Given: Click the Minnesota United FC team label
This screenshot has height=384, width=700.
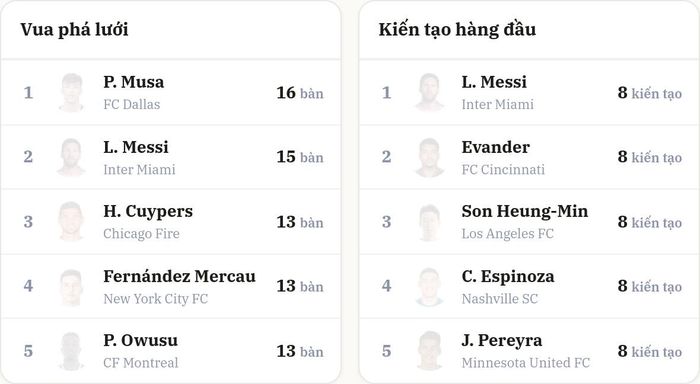Looking at the screenshot, I should click(x=525, y=363).
